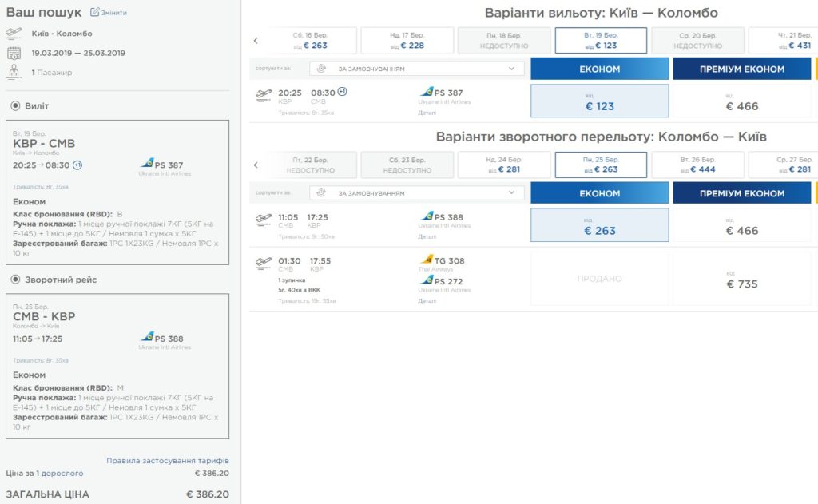Show earlier outbound dates with left chevron
The image size is (818, 504).
click(x=256, y=40)
